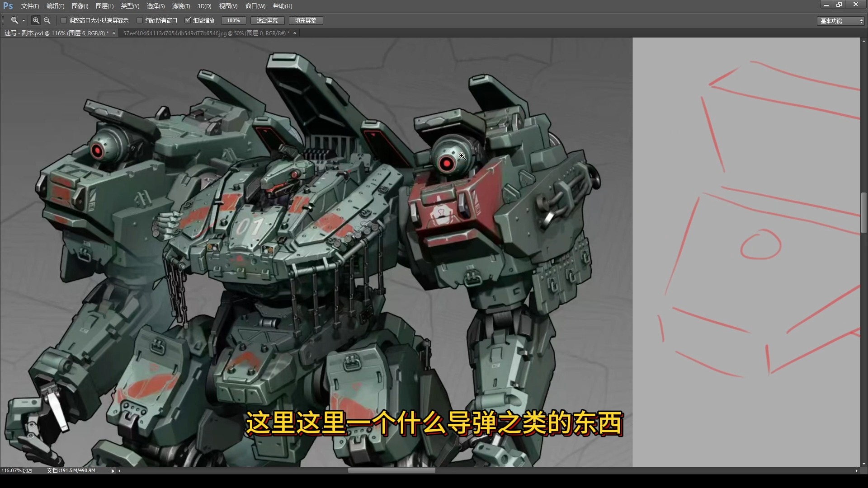
Task: Open the 帮助(H) menu
Action: [x=283, y=6]
